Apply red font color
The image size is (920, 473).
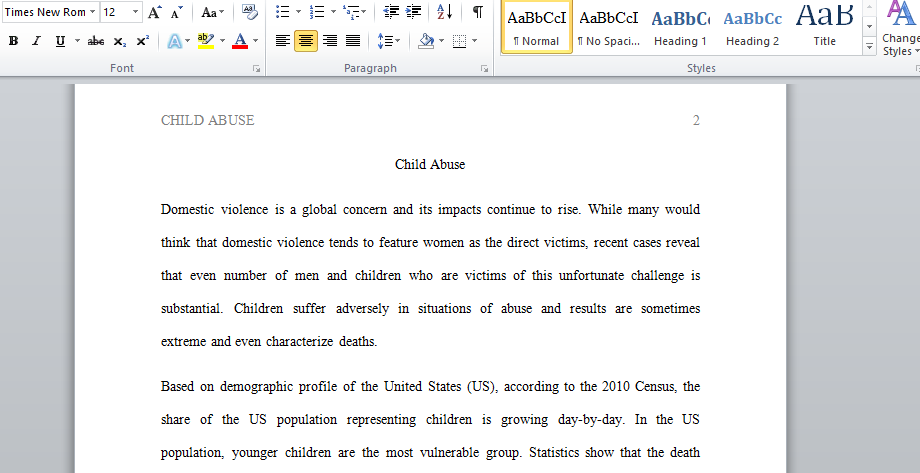click(240, 41)
